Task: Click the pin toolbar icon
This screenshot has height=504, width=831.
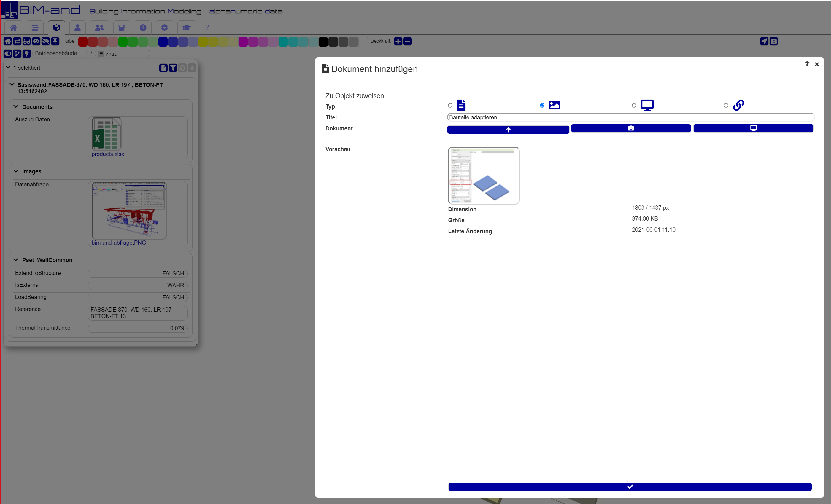Action: click(x=55, y=41)
